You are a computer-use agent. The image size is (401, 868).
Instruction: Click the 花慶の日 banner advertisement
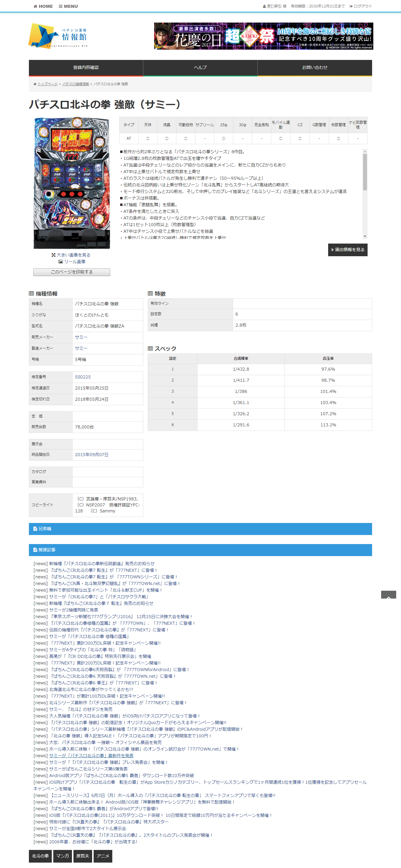click(263, 36)
